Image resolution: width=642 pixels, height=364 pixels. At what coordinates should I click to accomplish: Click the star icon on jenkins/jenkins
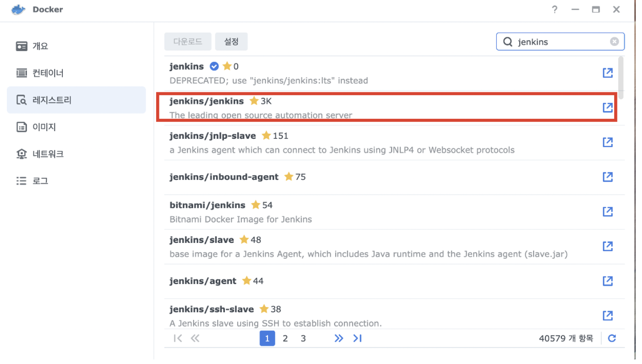(x=254, y=101)
